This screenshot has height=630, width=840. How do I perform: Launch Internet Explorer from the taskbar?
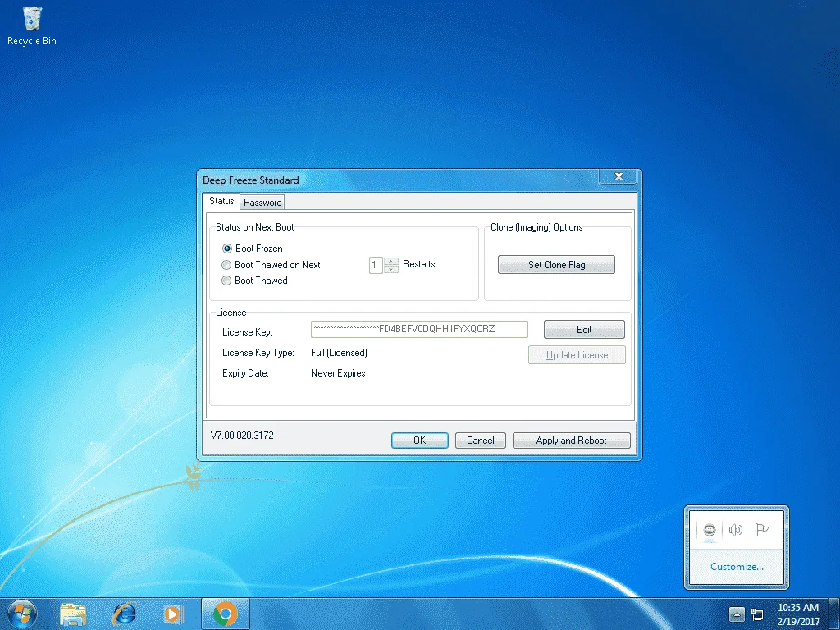click(x=124, y=614)
